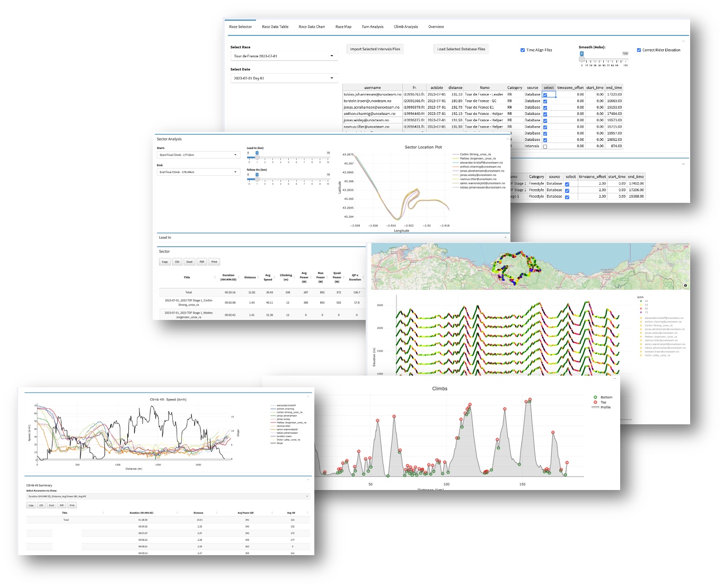
Task: Sort Sector table by Title column header
Action: pyautogui.click(x=187, y=278)
